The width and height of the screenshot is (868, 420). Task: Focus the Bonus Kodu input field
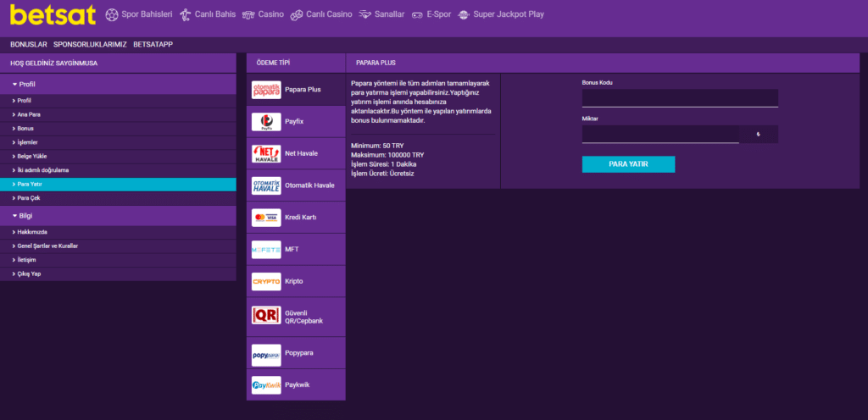(680, 98)
